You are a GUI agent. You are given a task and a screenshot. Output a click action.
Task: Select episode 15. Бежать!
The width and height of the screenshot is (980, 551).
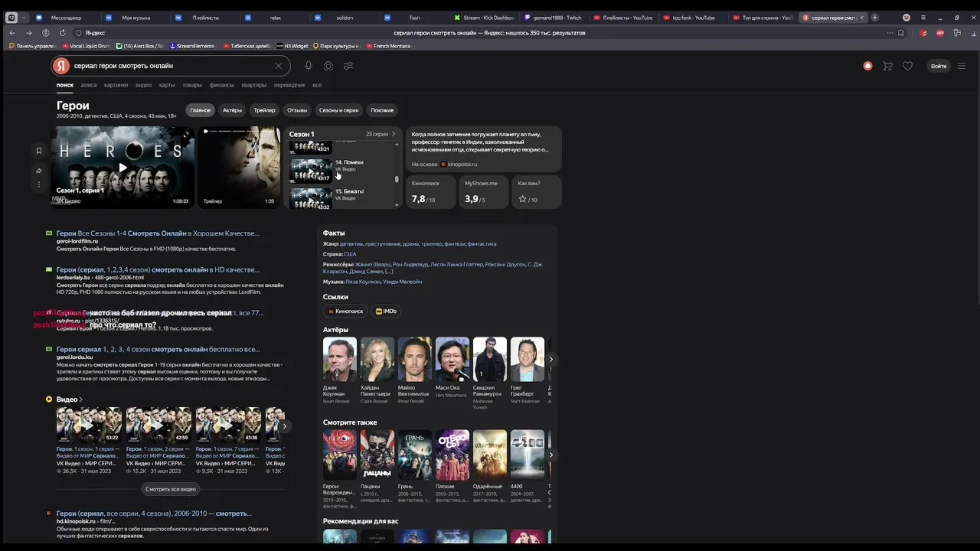[342, 197]
